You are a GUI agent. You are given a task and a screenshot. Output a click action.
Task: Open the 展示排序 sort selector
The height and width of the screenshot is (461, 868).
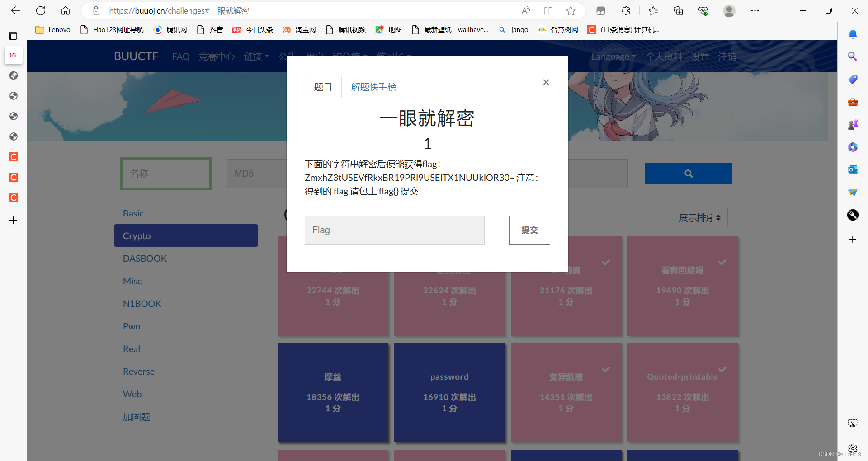(699, 217)
